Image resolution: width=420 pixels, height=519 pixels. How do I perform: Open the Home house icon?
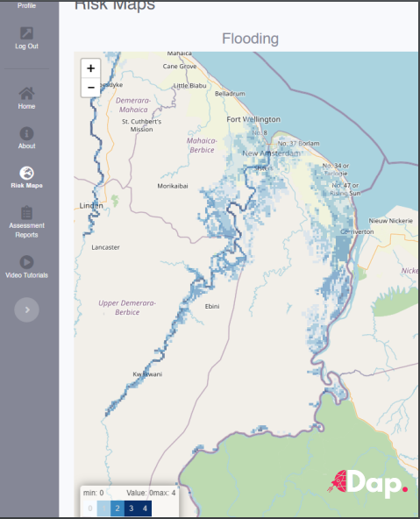point(26,93)
